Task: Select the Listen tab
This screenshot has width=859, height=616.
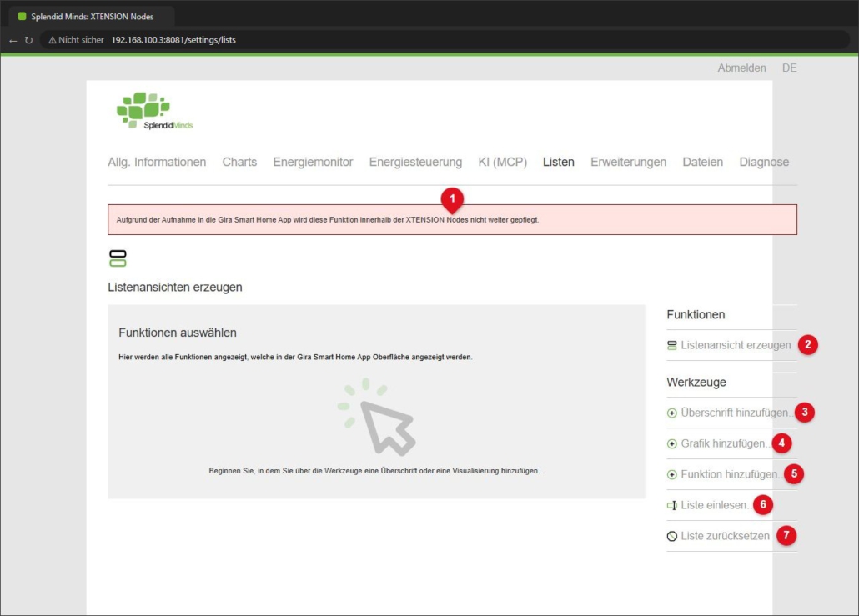Action: tap(558, 162)
